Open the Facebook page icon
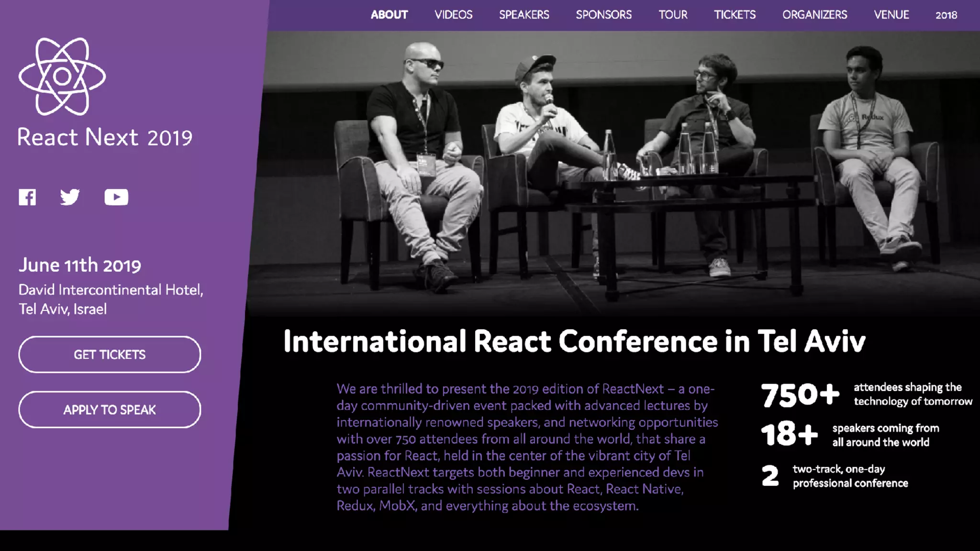 (27, 197)
